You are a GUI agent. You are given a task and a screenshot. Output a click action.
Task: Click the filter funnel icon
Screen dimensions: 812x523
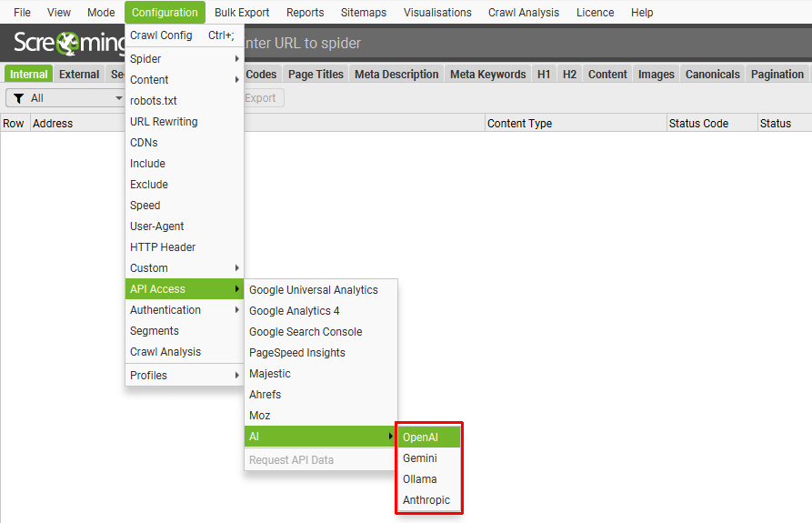(19, 98)
